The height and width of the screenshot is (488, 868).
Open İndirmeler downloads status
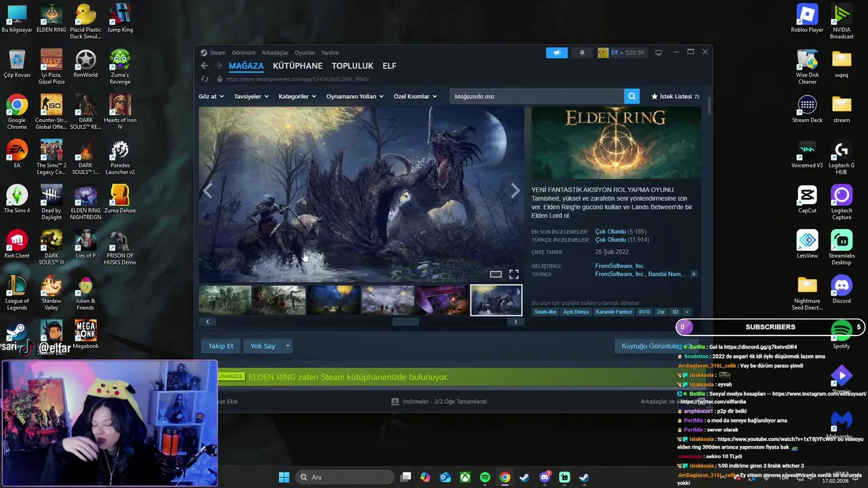[439, 401]
